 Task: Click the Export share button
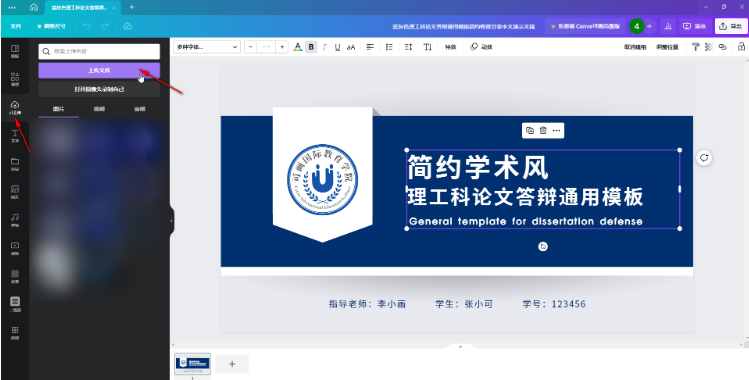tap(731, 26)
